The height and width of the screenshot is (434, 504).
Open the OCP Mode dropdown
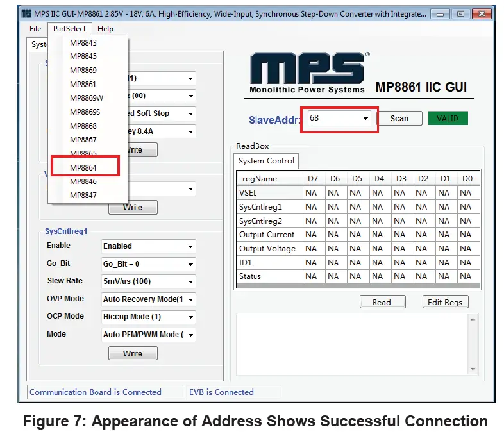[149, 317]
